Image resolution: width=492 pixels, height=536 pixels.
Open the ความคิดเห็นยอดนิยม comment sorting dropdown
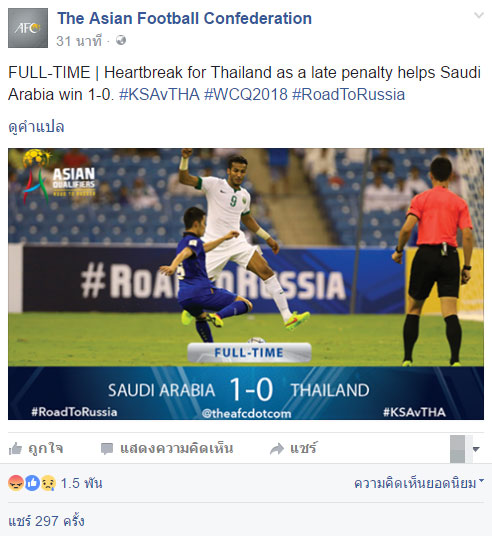tap(419, 483)
